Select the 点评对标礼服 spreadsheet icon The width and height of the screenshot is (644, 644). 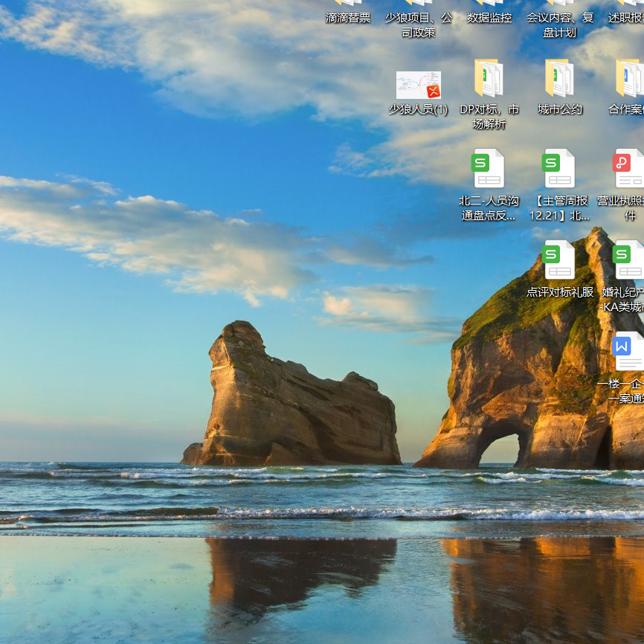click(x=559, y=260)
